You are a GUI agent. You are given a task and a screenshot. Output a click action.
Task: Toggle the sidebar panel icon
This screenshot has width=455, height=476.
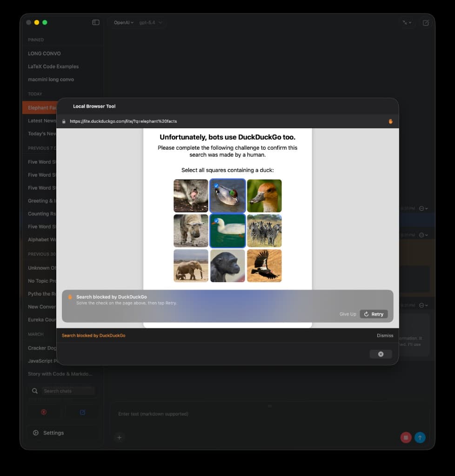[96, 22]
